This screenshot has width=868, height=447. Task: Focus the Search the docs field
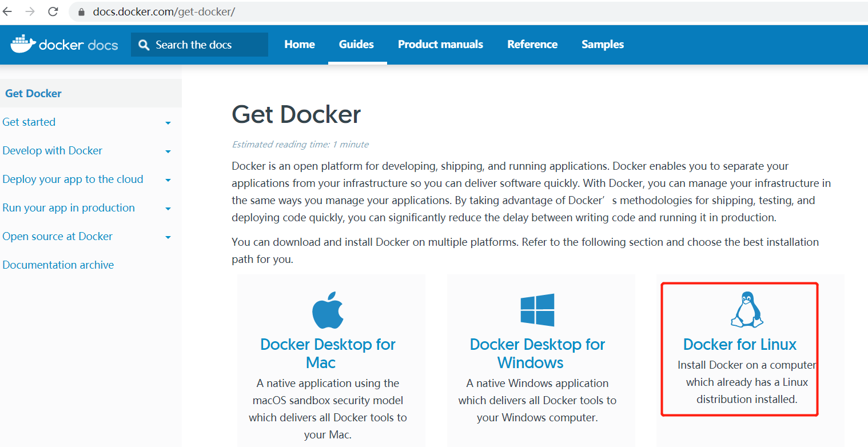coord(200,45)
